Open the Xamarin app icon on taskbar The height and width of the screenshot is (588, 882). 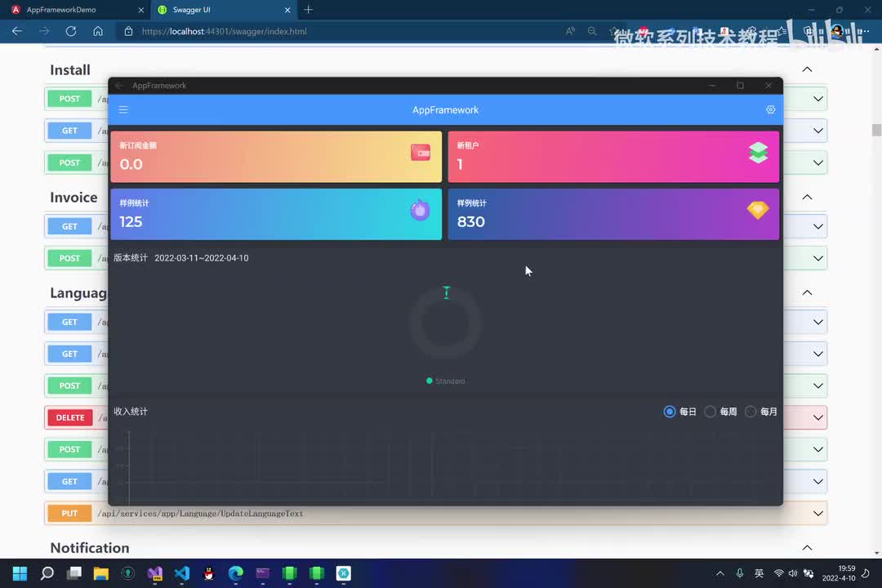344,573
